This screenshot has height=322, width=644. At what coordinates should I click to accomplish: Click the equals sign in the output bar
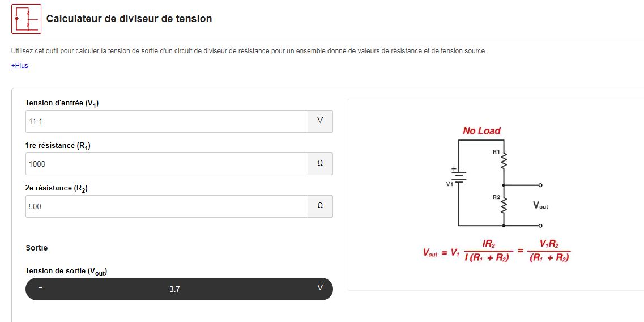pyautogui.click(x=40, y=289)
